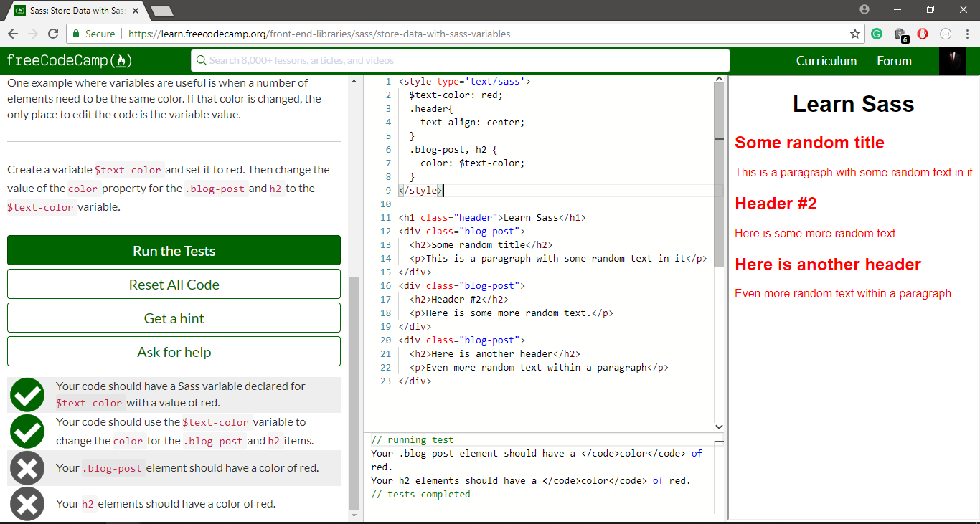The image size is (980, 524).
Task: Click Get a hint
Action: [174, 318]
